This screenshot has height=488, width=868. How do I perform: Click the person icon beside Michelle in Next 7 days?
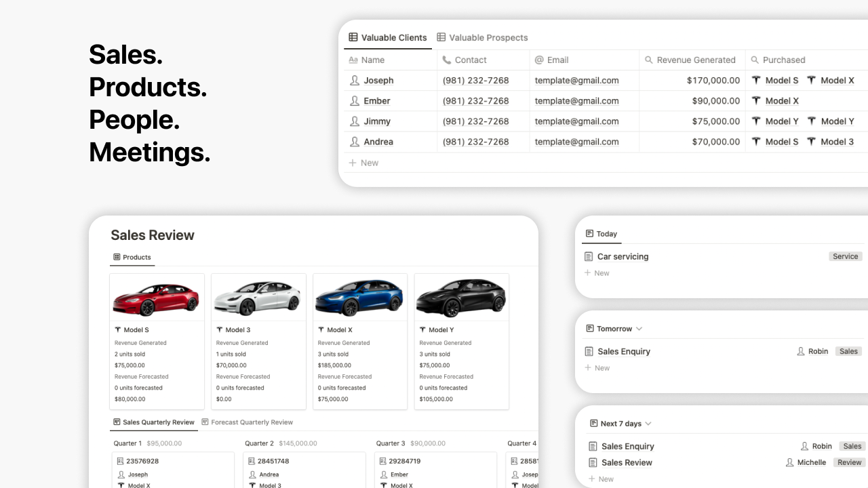[789, 462]
